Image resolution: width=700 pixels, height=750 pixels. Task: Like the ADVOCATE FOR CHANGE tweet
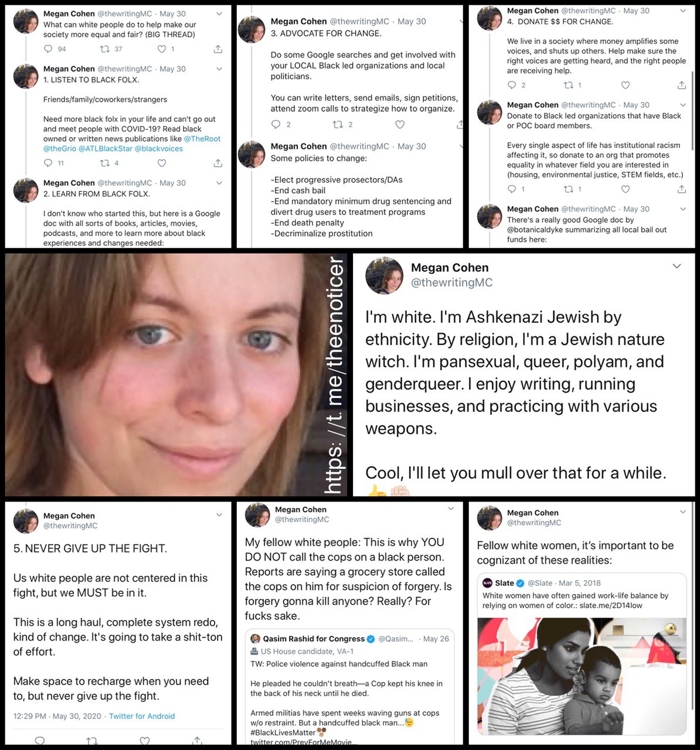(400, 124)
